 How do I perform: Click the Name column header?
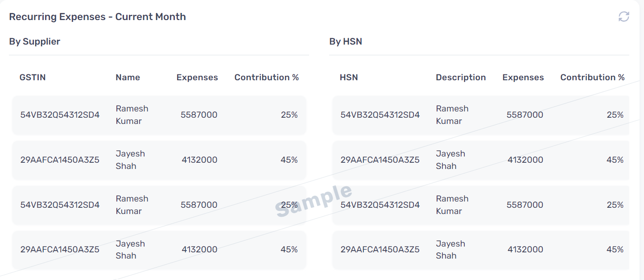pos(128,78)
